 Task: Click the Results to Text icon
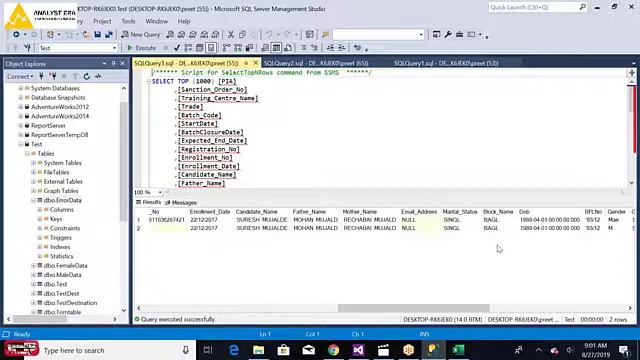point(265,48)
